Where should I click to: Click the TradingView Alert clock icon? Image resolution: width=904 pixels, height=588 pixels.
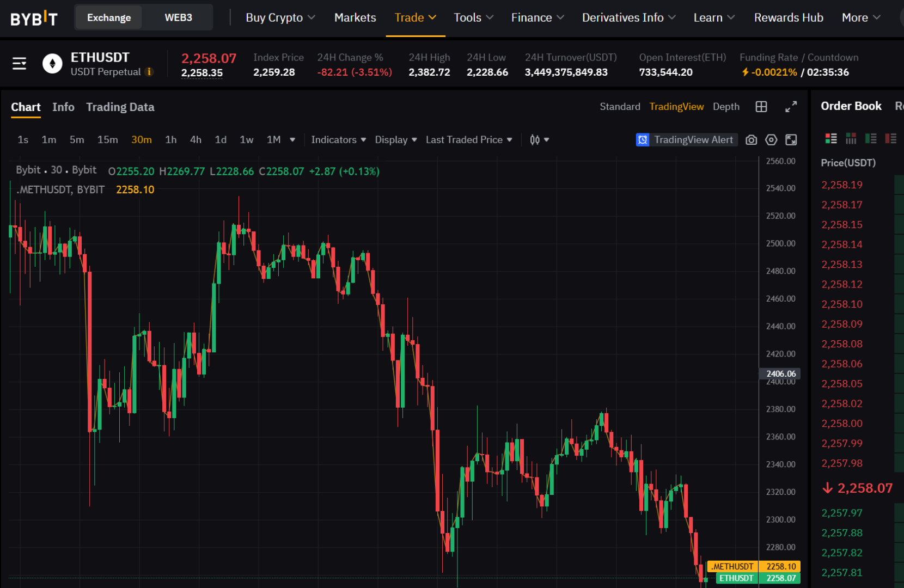643,140
